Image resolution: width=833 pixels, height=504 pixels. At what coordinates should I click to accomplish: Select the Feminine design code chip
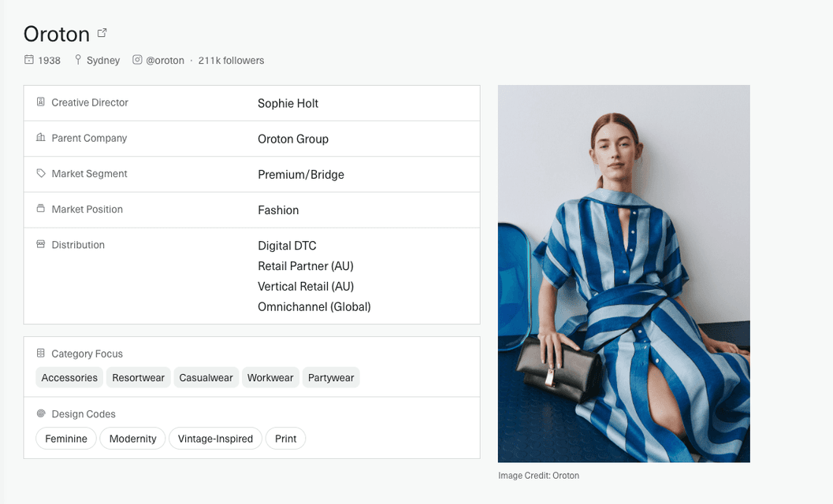point(66,439)
